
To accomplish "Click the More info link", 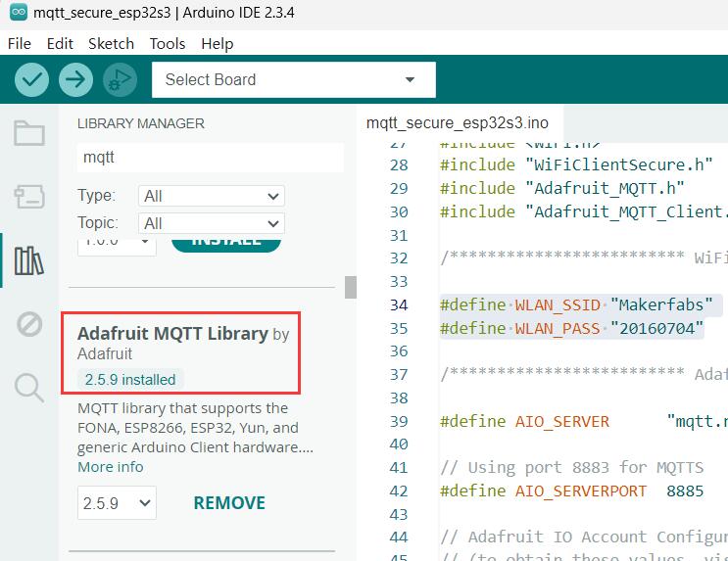I will click(x=111, y=467).
